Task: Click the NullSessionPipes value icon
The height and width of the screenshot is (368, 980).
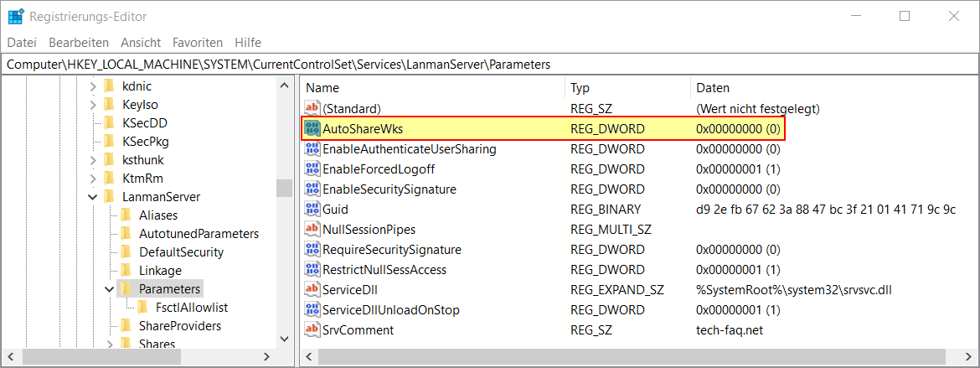Action: [x=312, y=230]
